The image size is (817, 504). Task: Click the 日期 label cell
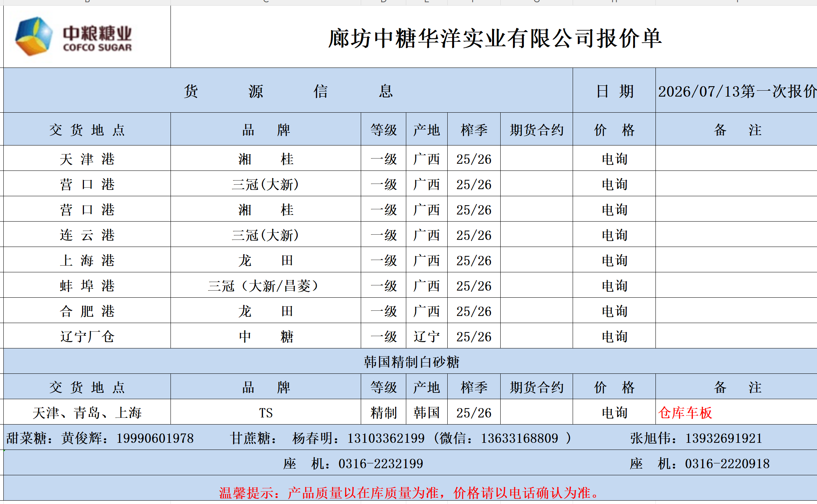(614, 91)
